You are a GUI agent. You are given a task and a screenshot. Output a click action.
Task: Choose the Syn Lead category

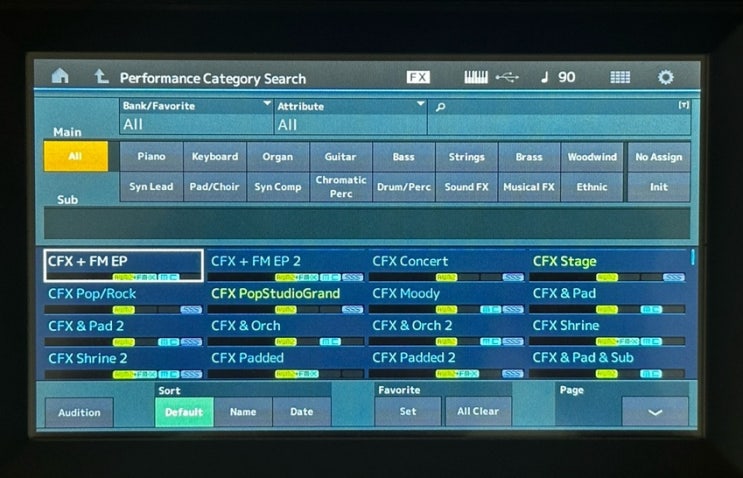tap(151, 187)
